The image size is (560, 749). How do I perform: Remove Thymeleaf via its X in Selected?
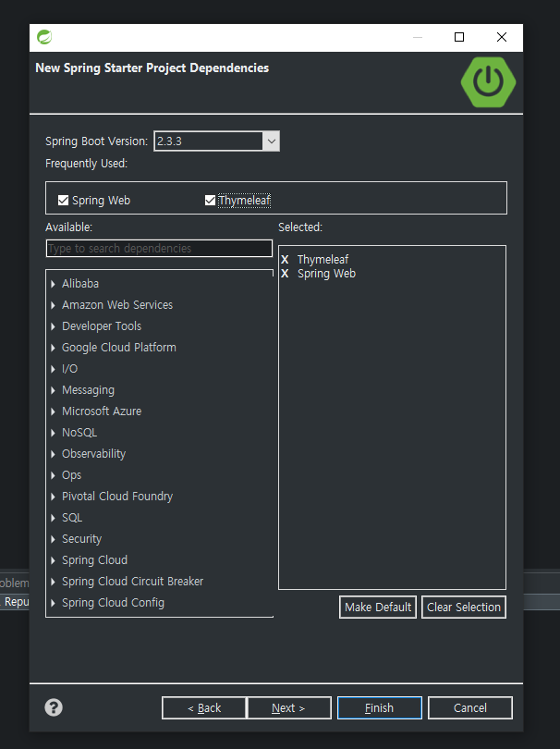285,260
